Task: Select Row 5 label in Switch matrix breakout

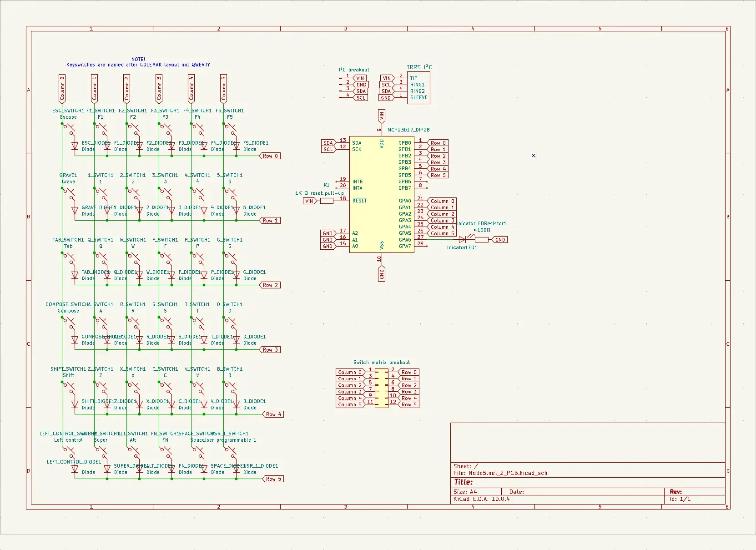Action: pyautogui.click(x=408, y=404)
